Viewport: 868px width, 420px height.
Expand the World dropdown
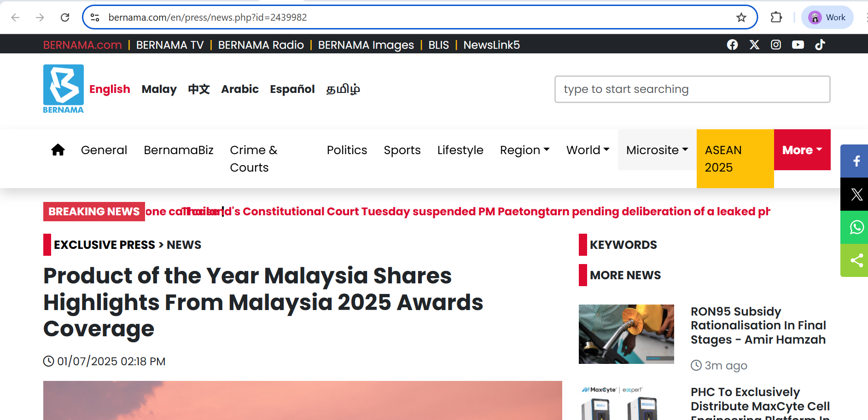tap(588, 150)
